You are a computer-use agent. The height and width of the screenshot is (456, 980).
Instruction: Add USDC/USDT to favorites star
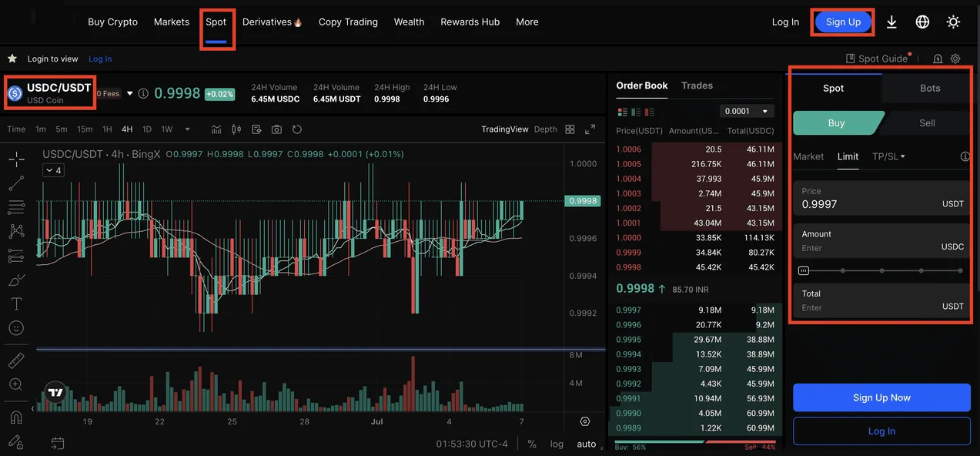click(x=12, y=59)
